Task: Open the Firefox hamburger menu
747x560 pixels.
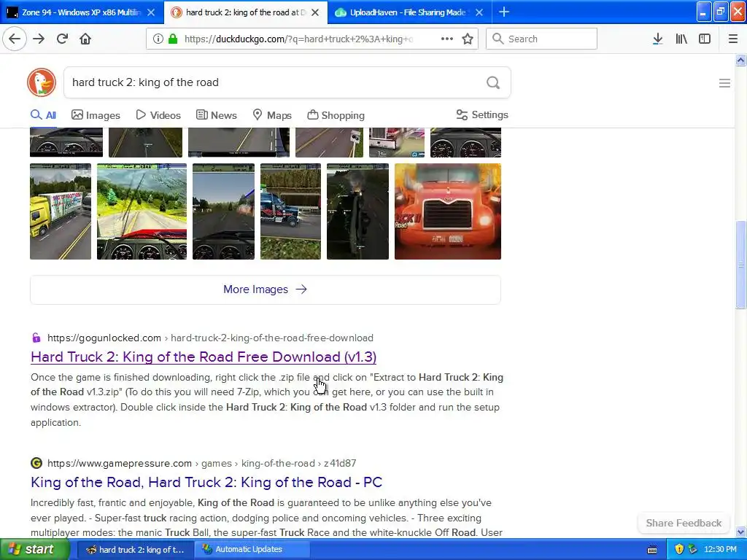Action: pyautogui.click(x=732, y=39)
